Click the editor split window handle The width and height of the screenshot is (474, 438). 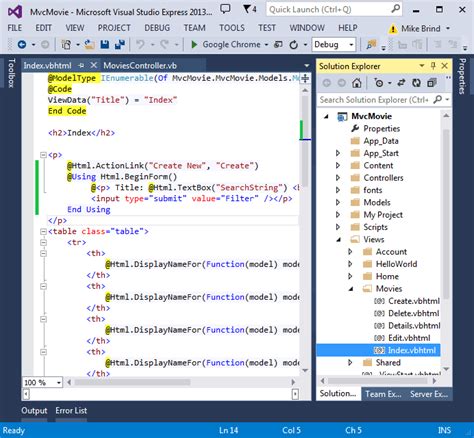point(305,78)
